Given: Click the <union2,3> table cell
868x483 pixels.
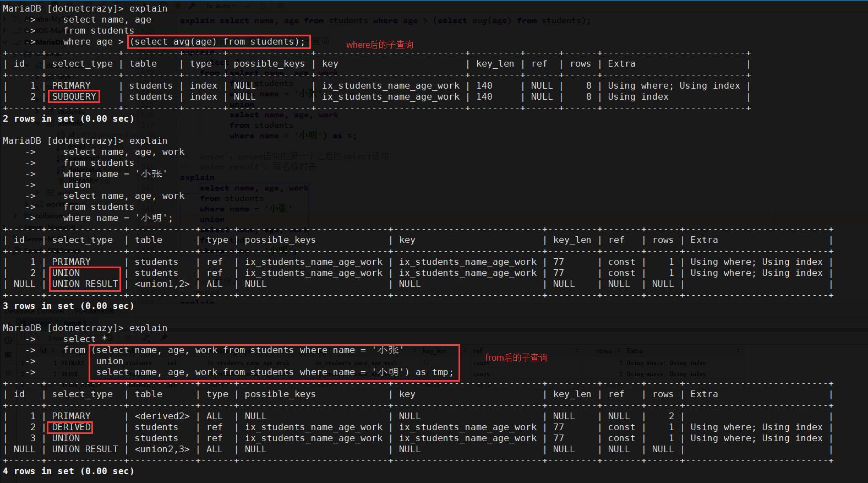Looking at the screenshot, I should pos(162,449).
